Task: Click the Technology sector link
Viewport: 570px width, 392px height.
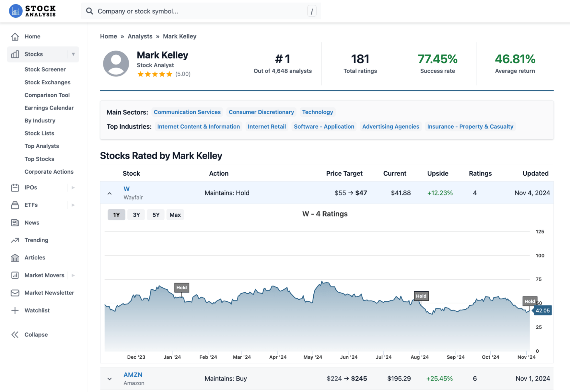Action: tap(318, 112)
